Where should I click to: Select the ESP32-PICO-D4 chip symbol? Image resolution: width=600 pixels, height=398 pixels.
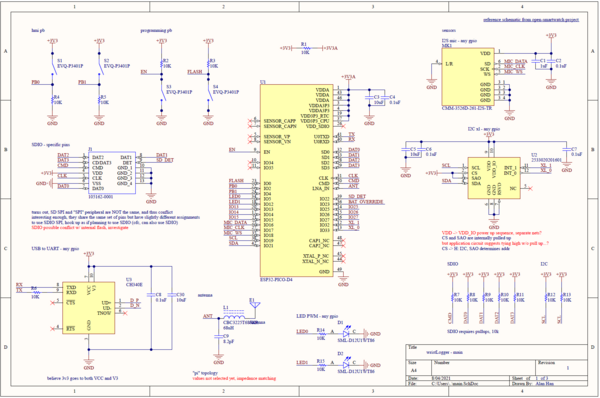pyautogui.click(x=297, y=180)
